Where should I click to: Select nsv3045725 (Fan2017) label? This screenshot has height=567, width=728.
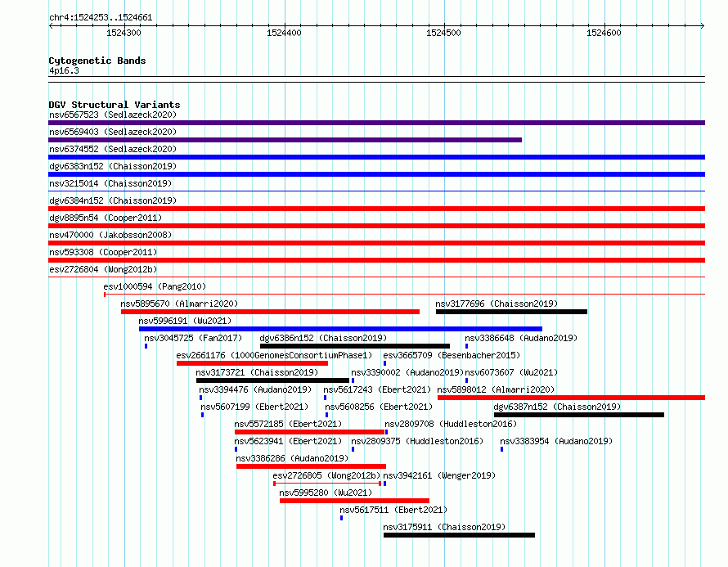tap(193, 338)
